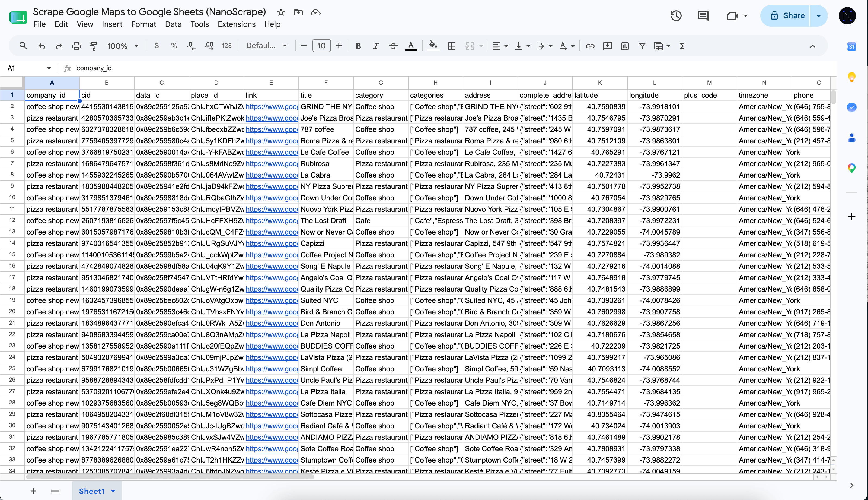Open the Search the menus magnifier
868x500 pixels.
coord(23,46)
